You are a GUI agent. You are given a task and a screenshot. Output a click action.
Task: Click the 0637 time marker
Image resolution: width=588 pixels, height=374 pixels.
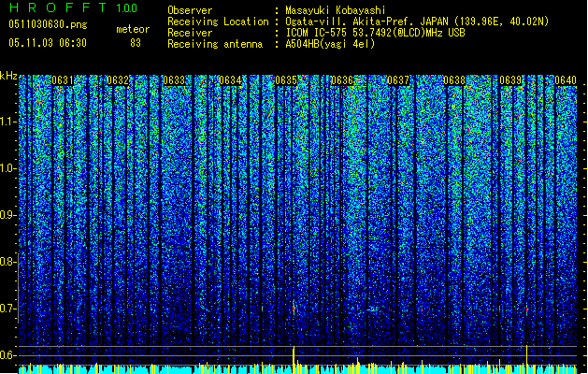(x=398, y=80)
